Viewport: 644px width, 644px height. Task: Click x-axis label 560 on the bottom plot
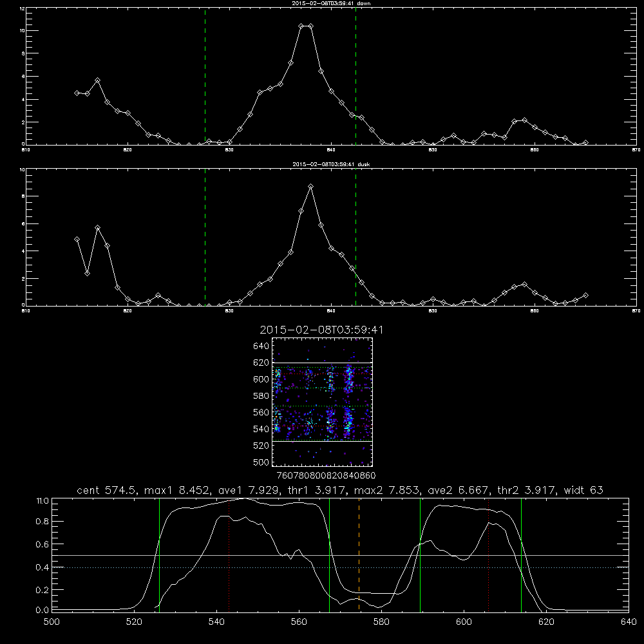click(299, 622)
